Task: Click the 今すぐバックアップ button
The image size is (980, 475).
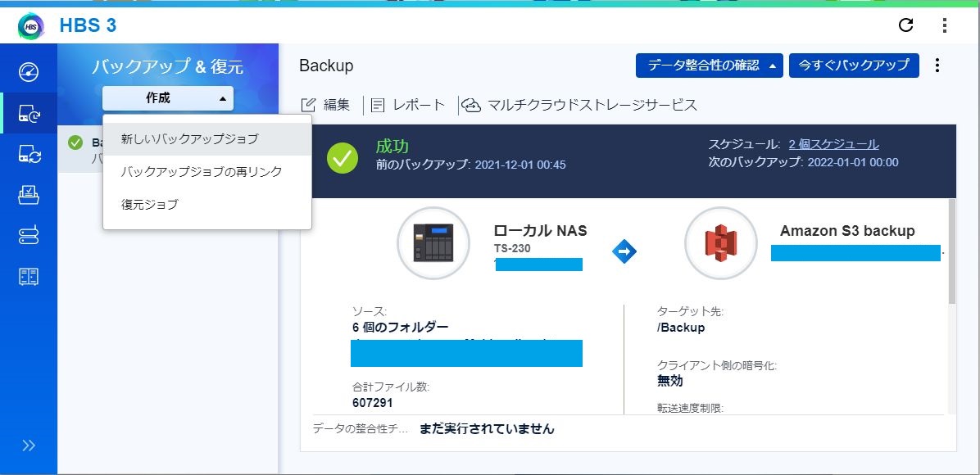Action: [x=854, y=65]
